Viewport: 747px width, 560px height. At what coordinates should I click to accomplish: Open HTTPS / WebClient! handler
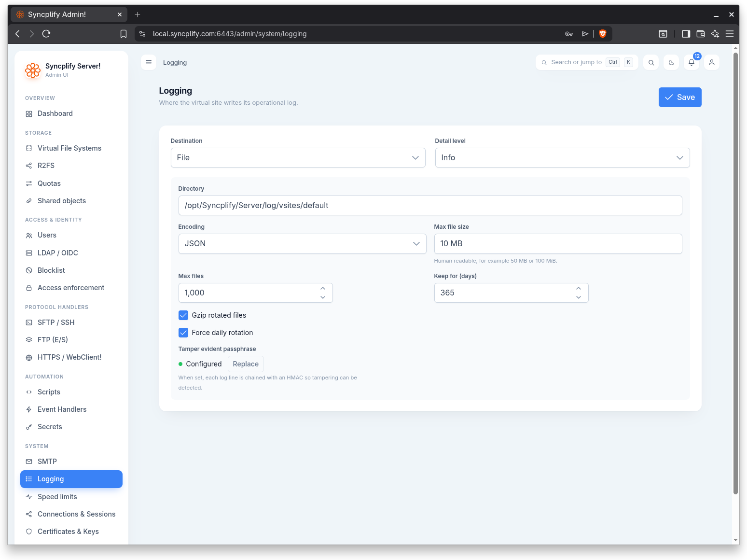pyautogui.click(x=71, y=357)
